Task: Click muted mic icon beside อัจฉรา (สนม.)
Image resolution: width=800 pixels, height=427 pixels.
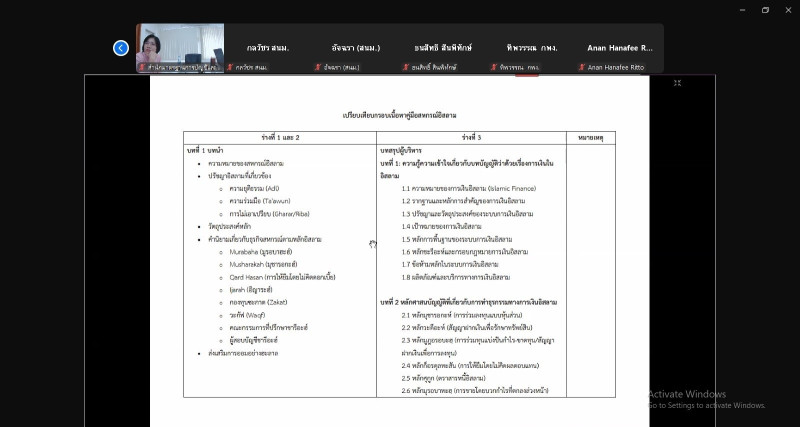Action: point(318,67)
